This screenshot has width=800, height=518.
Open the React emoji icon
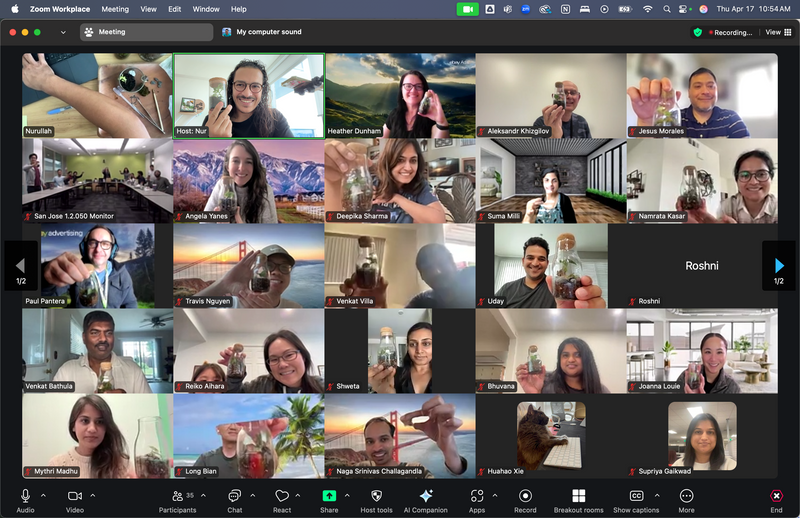[282, 496]
